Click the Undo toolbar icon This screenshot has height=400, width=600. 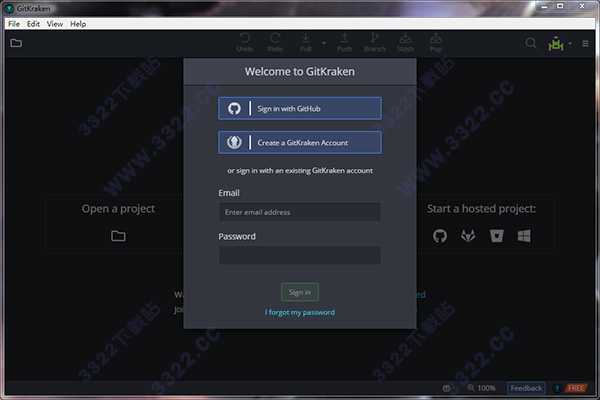pyautogui.click(x=245, y=42)
